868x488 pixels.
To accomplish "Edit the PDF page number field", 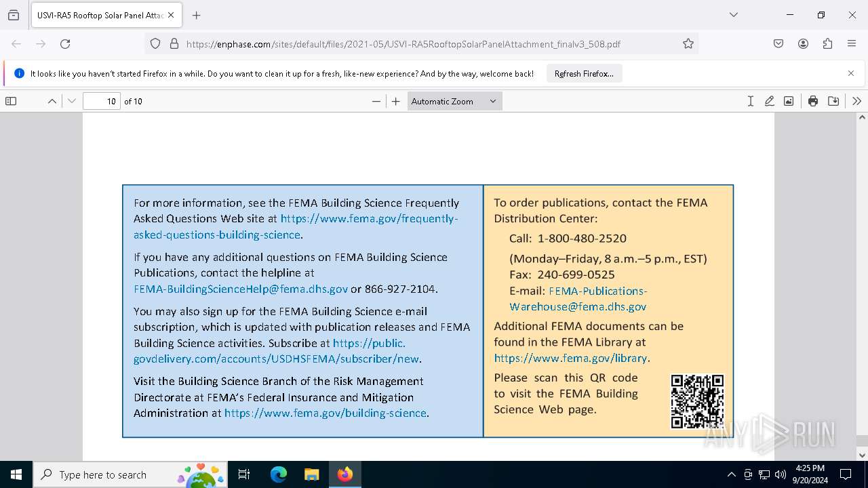I will coord(102,101).
